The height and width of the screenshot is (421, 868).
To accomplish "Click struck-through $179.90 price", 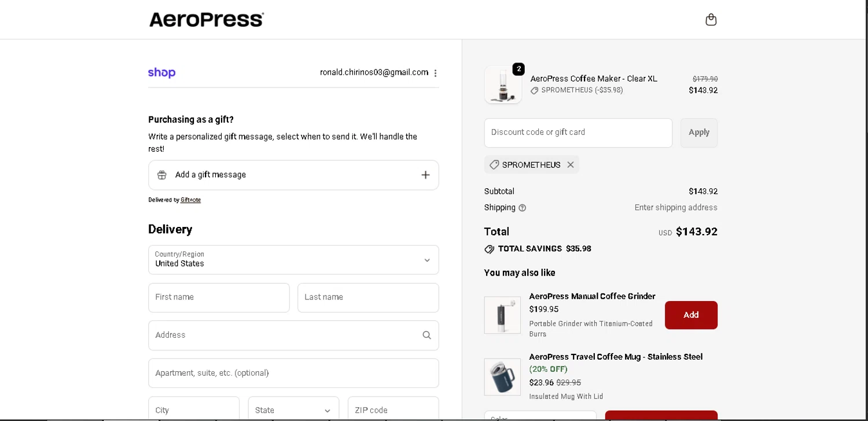I will click(705, 79).
